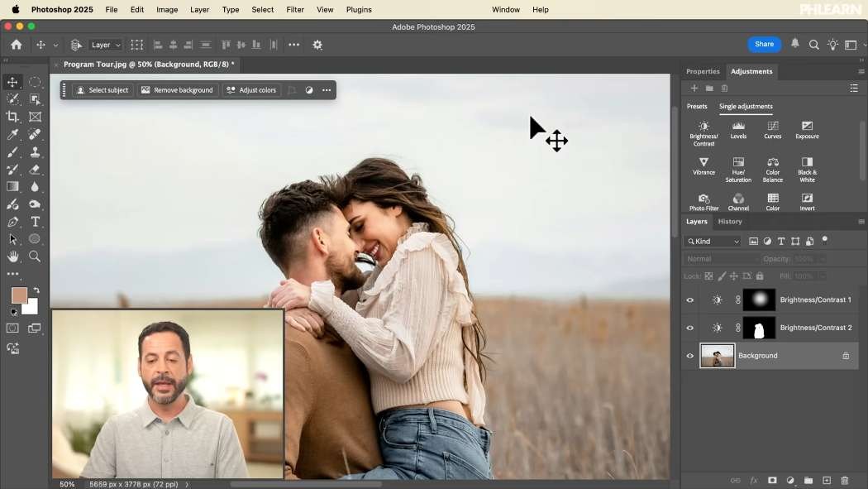
Task: Switch to the Properties tab
Action: point(703,71)
